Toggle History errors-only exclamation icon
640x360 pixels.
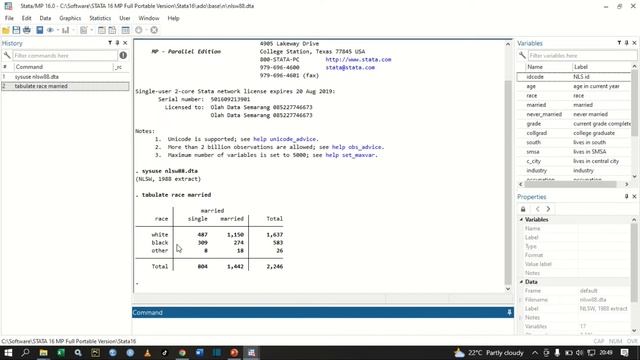[123, 55]
